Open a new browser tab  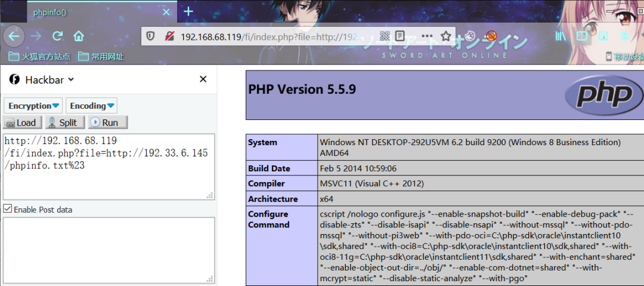[x=188, y=11]
